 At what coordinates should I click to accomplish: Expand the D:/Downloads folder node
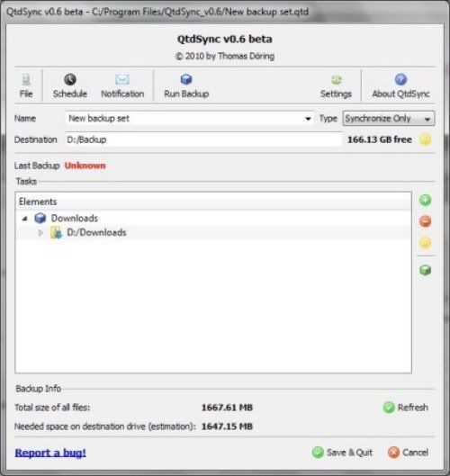pos(40,232)
